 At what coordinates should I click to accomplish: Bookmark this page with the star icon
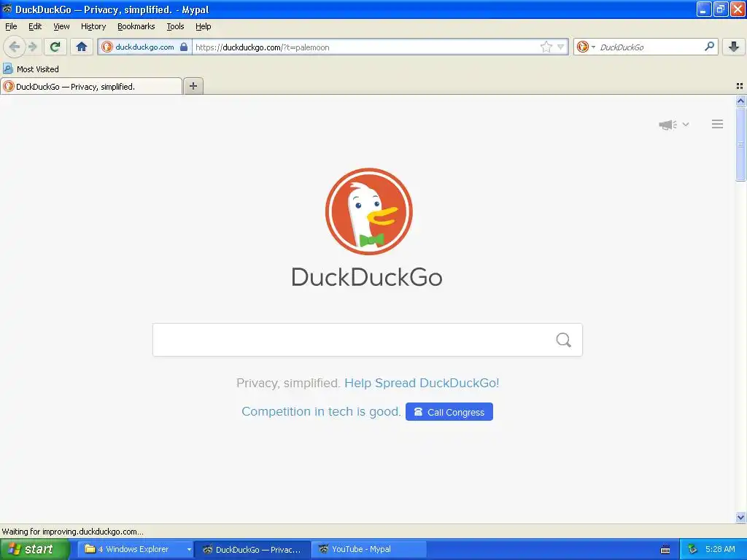tap(546, 47)
